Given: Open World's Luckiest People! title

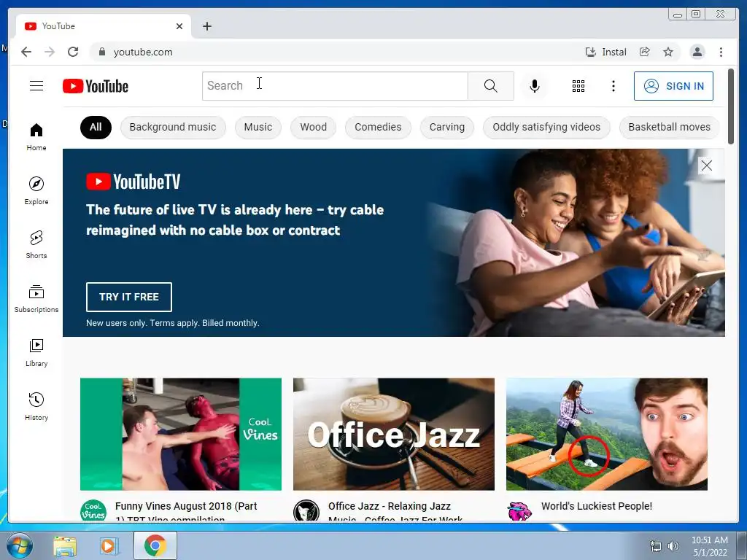Looking at the screenshot, I should click(x=597, y=506).
